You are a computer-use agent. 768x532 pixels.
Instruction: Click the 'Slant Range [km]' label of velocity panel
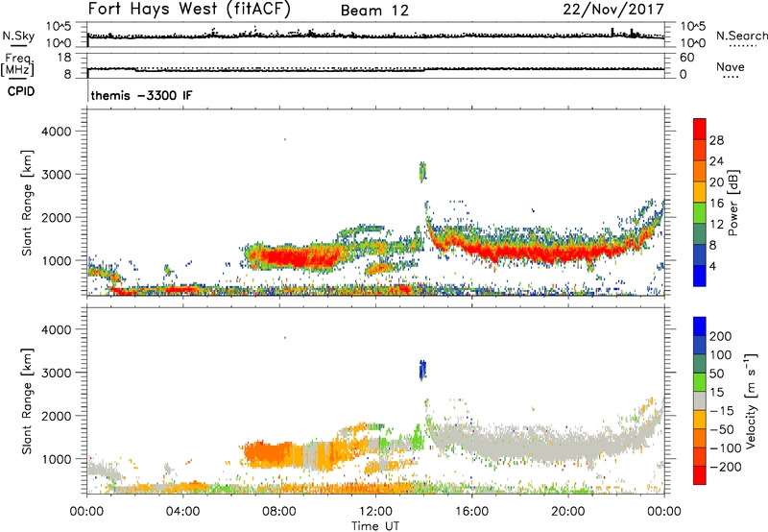tap(27, 400)
